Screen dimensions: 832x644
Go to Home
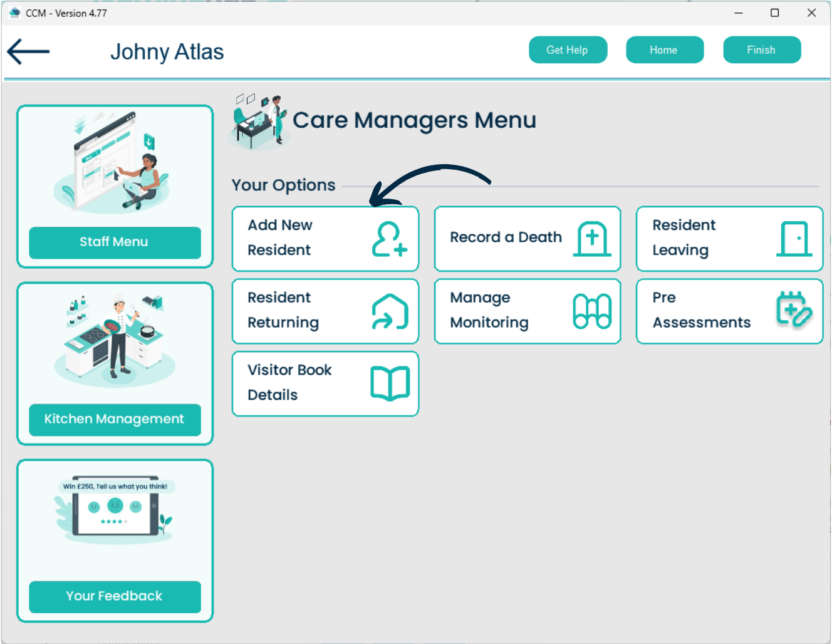point(664,50)
